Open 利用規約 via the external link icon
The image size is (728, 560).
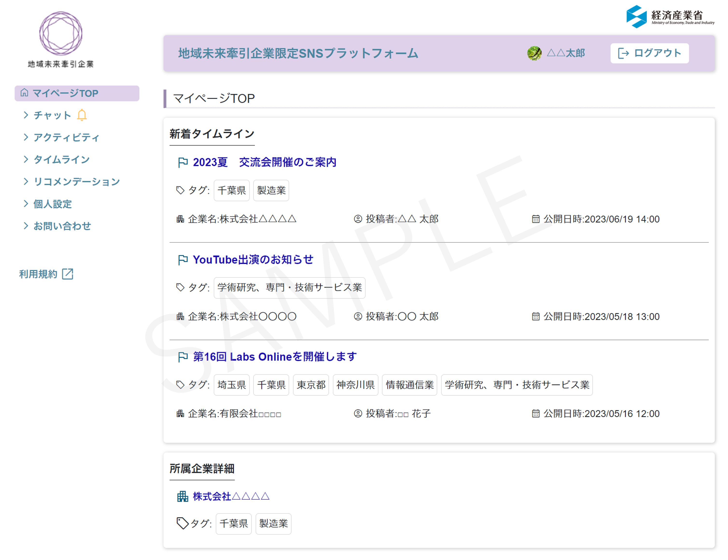[x=68, y=274]
